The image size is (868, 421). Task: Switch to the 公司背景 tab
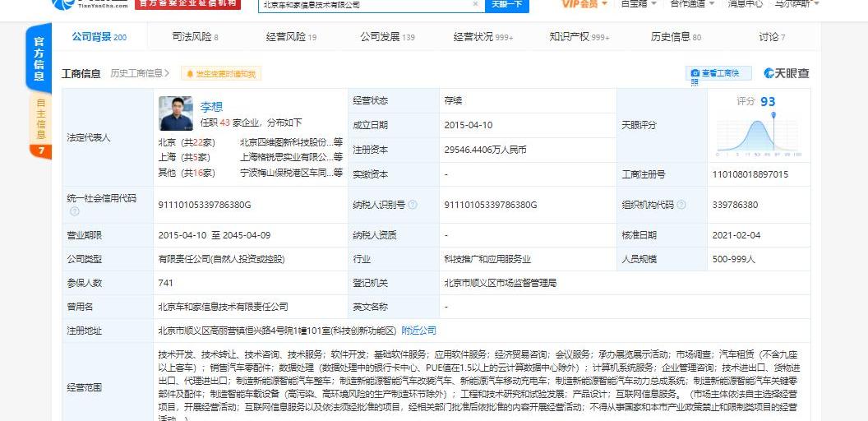pos(99,36)
